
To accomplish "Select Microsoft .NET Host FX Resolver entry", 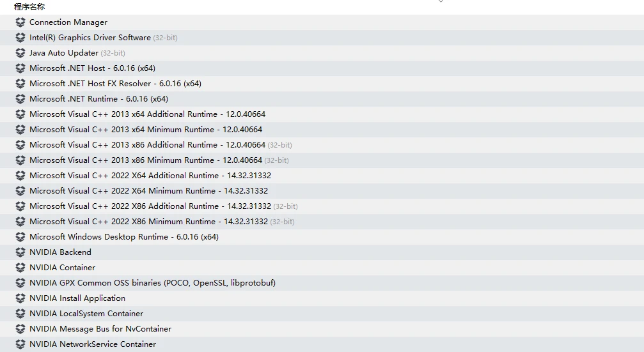I will click(x=322, y=84).
